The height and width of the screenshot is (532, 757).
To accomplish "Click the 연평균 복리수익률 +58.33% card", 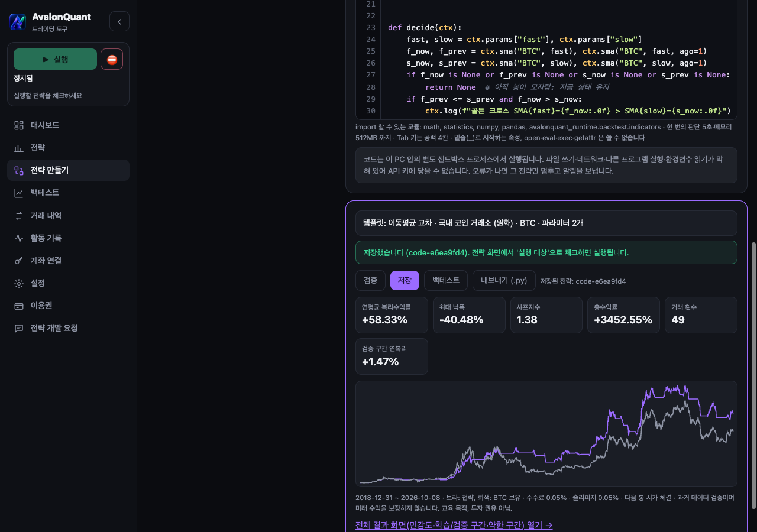I will coord(392,315).
